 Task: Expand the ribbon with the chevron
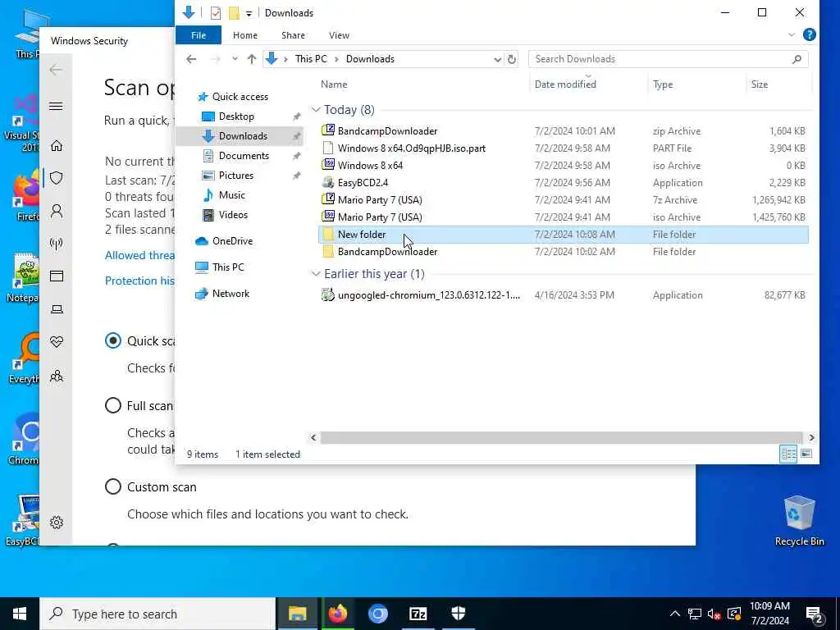pos(792,34)
